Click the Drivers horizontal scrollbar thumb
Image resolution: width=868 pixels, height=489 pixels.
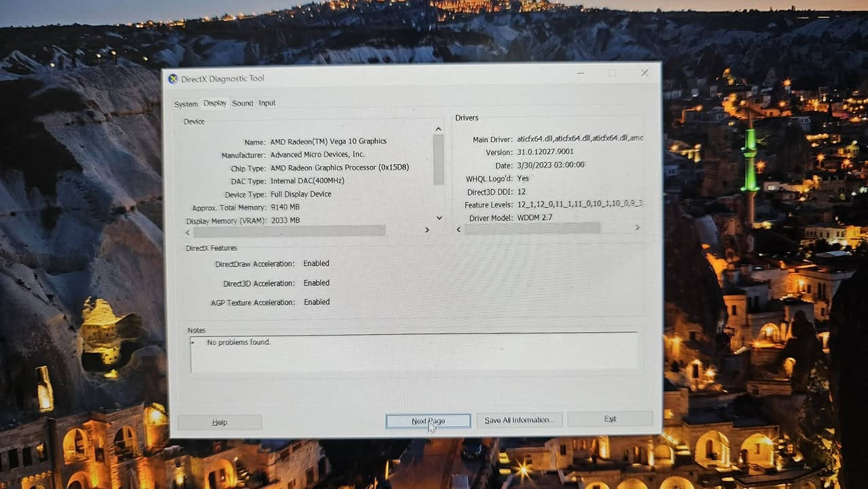532,229
